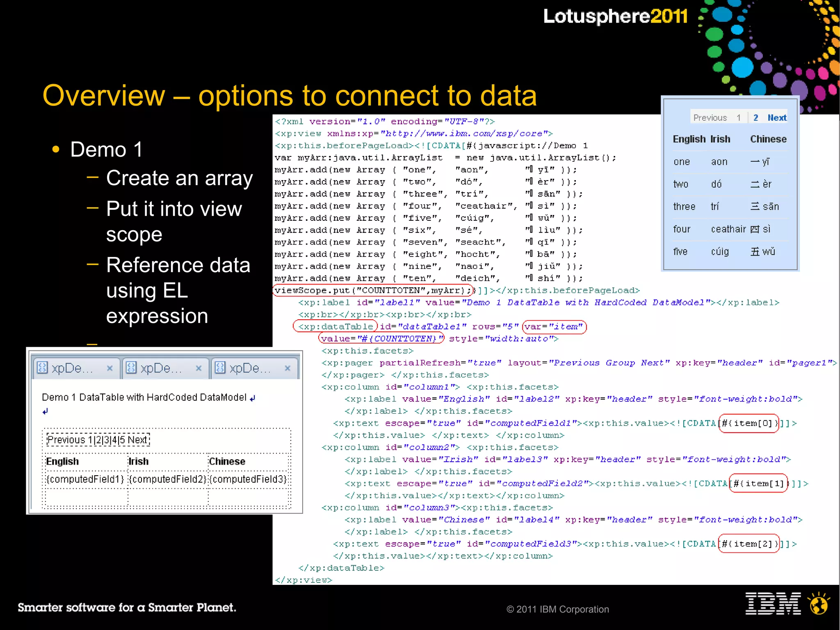Select the {computedField2} cell
The image size is (840, 630).
(167, 479)
